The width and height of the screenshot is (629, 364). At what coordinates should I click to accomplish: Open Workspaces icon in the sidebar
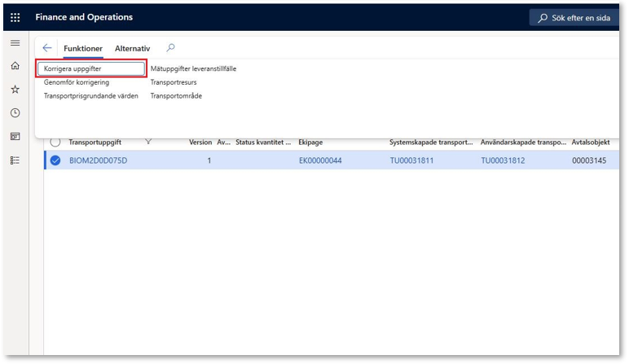click(15, 136)
